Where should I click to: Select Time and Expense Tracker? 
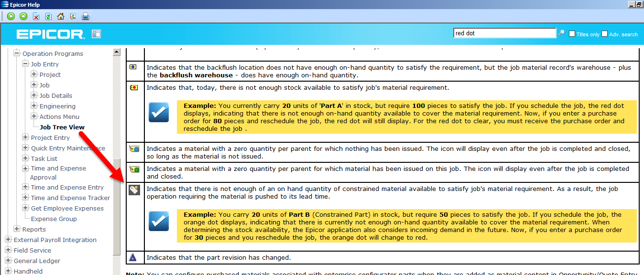pyautogui.click(x=70, y=198)
